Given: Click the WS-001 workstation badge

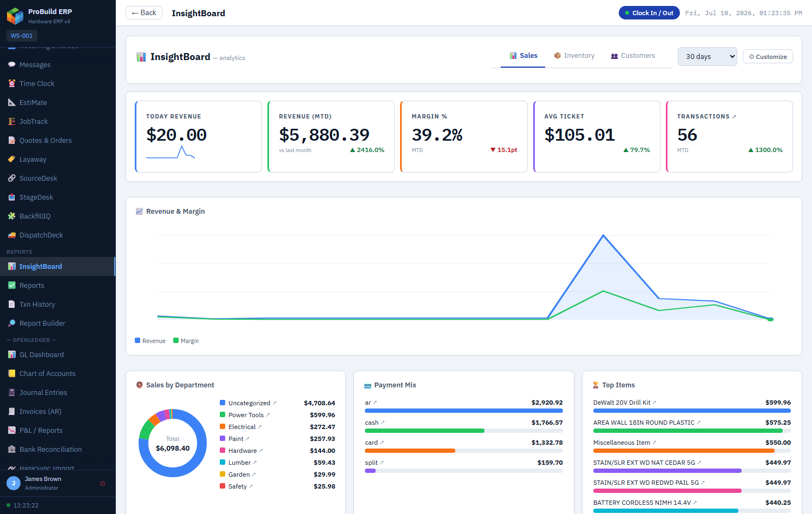Looking at the screenshot, I should 22,36.
